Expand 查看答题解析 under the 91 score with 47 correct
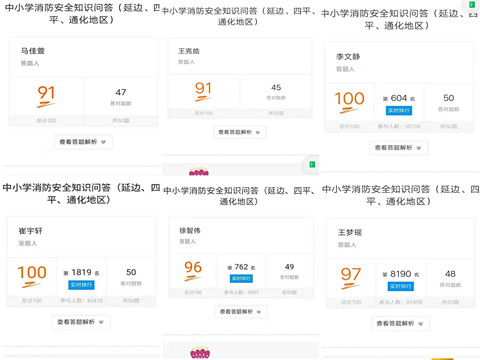This screenshot has width=480, height=360. (83, 142)
